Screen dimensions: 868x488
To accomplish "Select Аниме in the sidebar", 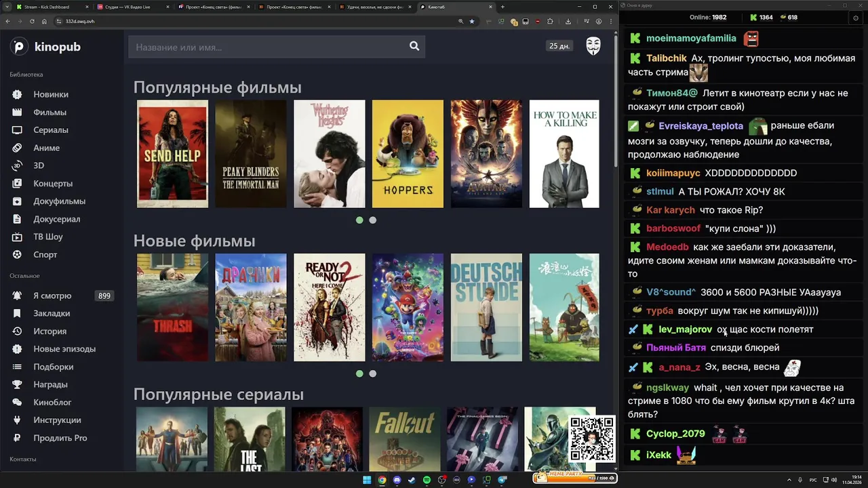I will (x=46, y=148).
